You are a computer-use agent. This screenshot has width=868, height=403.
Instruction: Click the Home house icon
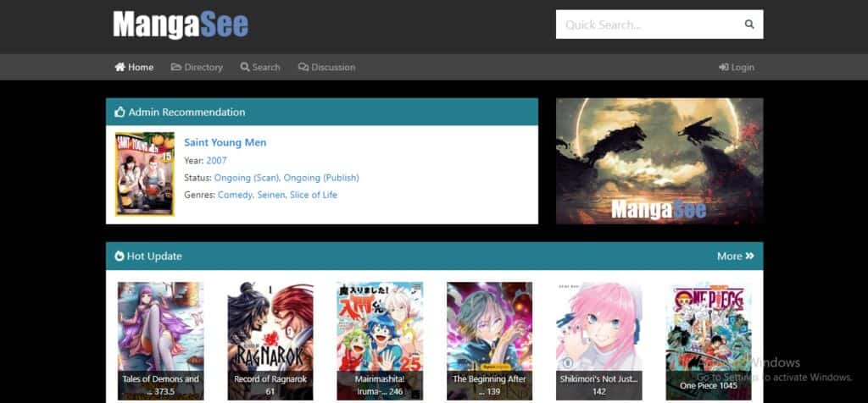[120, 67]
